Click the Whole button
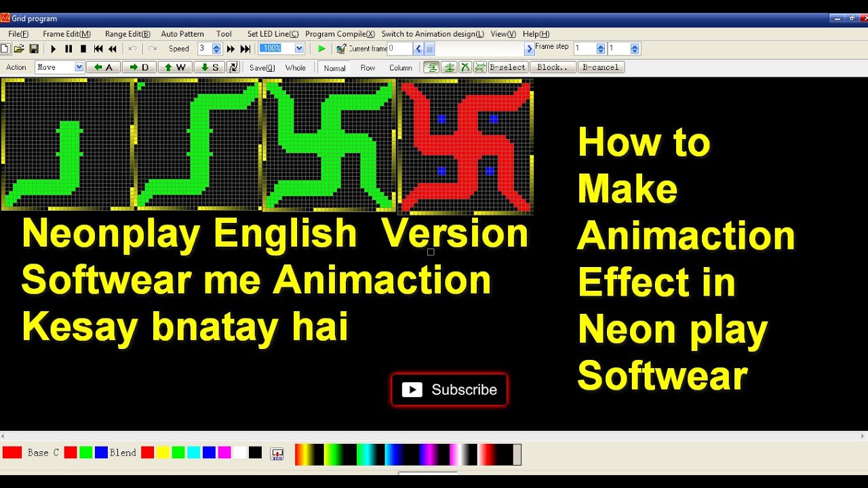 pyautogui.click(x=296, y=68)
